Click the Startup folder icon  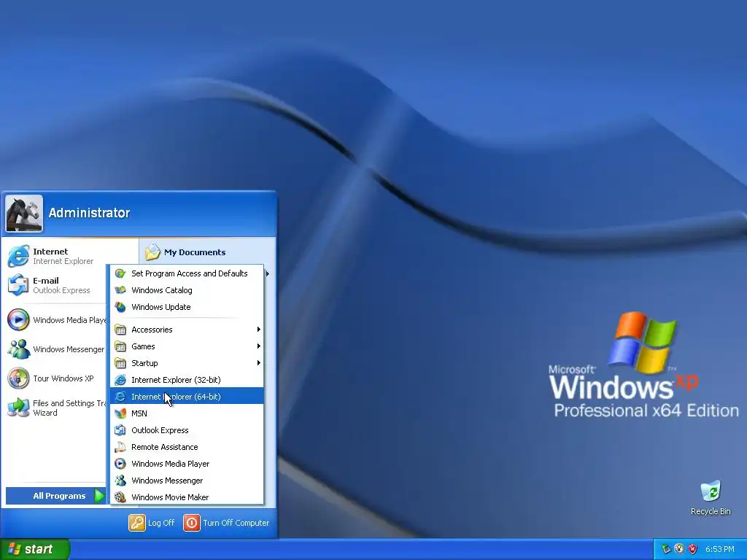pos(120,363)
